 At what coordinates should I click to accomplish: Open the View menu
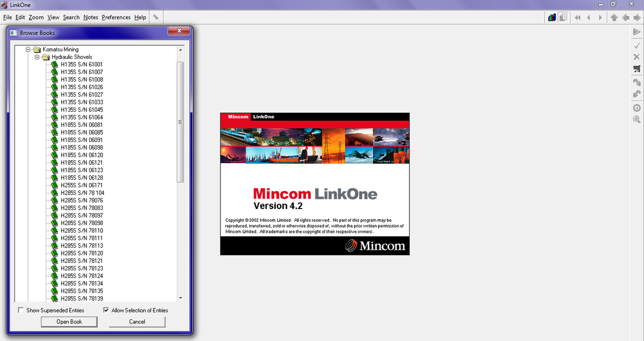click(x=53, y=17)
